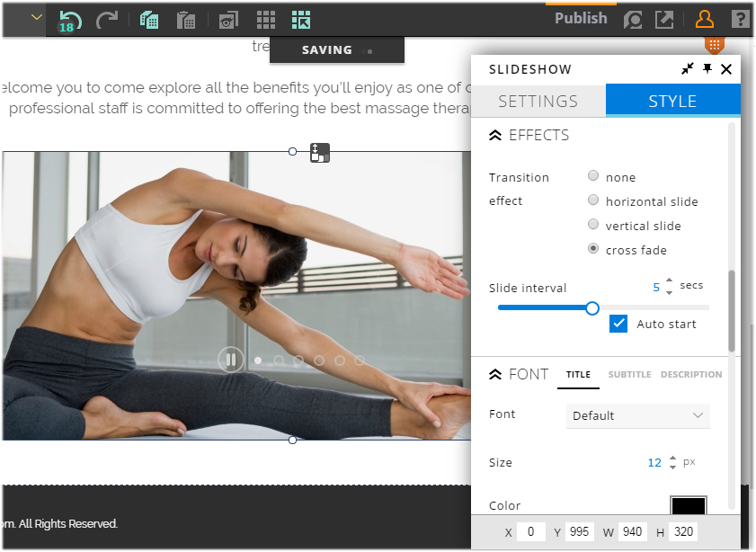Click the slide interval slider handle
The height and width of the screenshot is (552, 756).
pos(592,308)
